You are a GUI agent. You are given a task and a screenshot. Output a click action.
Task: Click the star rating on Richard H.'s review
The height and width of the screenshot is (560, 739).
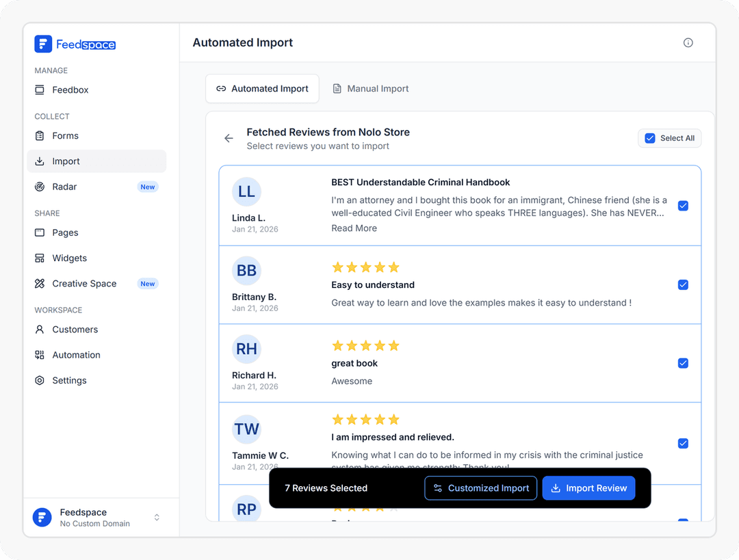pyautogui.click(x=365, y=346)
